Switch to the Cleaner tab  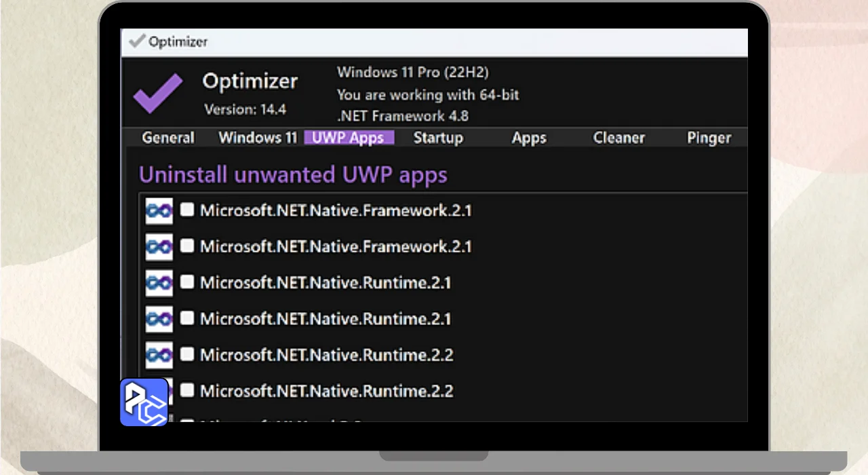[618, 138]
